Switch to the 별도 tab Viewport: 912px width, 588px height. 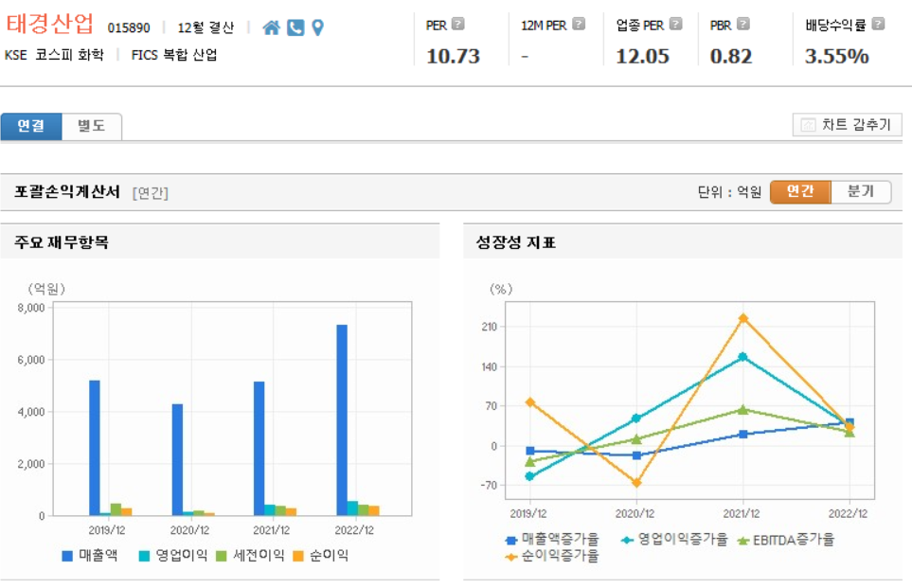tap(92, 124)
